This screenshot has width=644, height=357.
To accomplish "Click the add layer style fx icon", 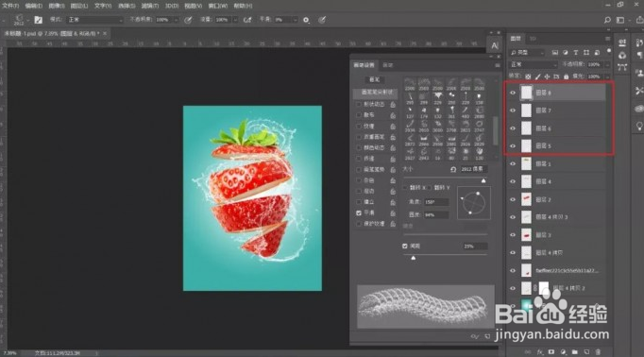I will click(540, 352).
